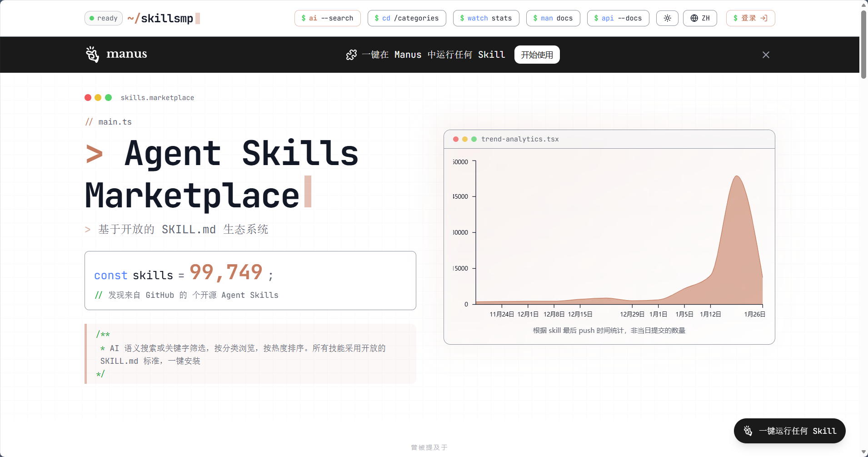Click the // main.ts comment text
Screen dimensions: 868x457
point(109,122)
